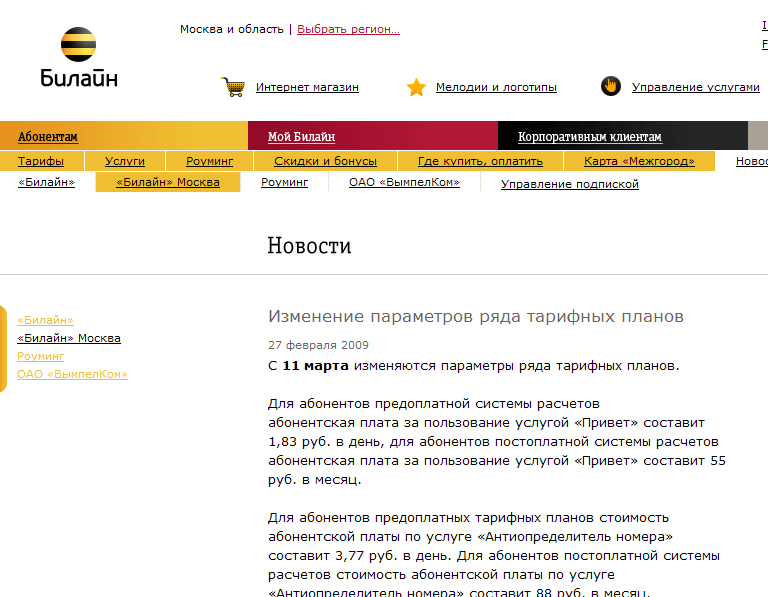This screenshot has width=768, height=597.
Task: Open the Тарифы menu item
Action: pyautogui.click(x=41, y=161)
